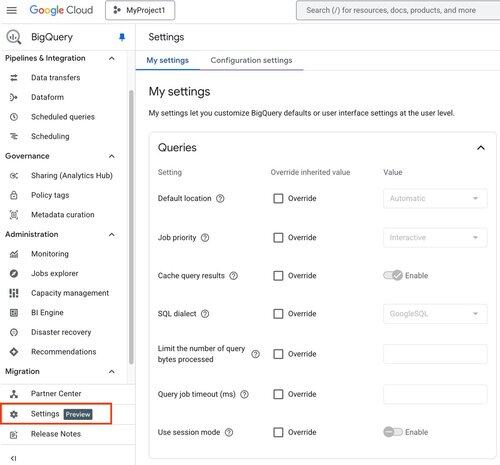Click the Metadata curation icon

(x=14, y=215)
